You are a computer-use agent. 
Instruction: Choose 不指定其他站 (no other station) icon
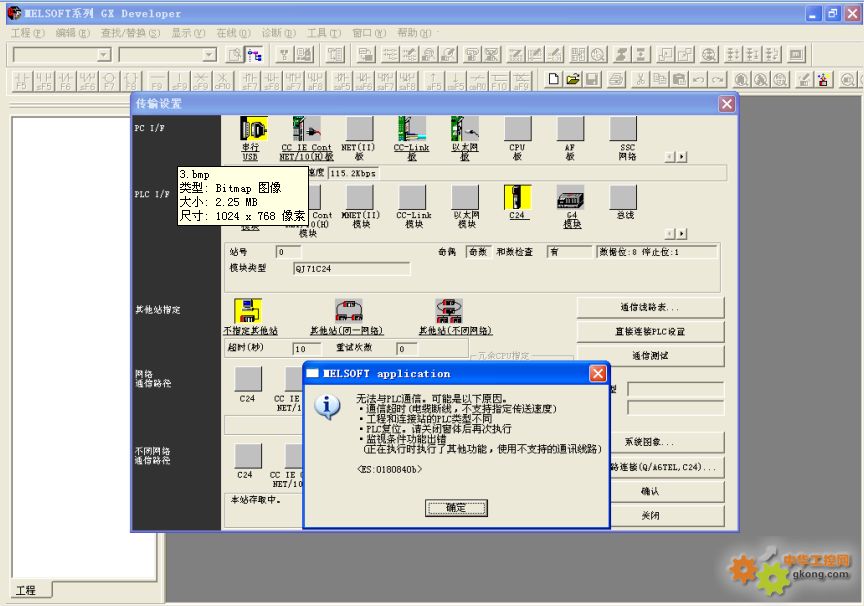coord(248,311)
